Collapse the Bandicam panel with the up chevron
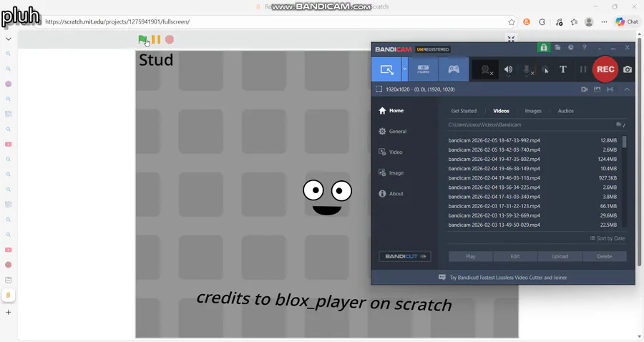 [x=627, y=89]
